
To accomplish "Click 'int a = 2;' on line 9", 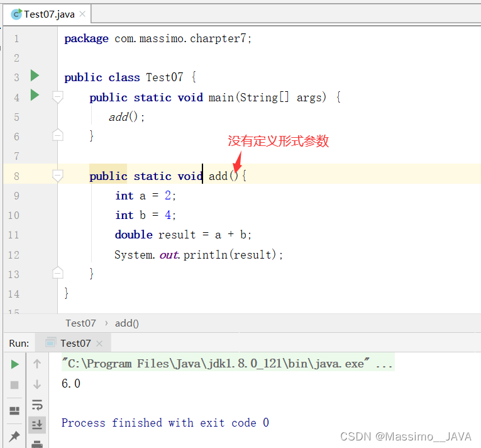I will point(145,196).
